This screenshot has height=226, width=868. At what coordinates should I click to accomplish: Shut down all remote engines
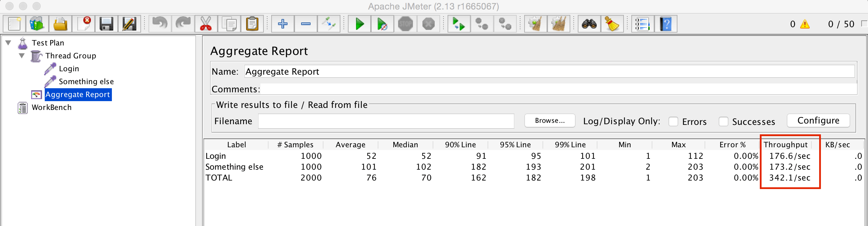tap(505, 24)
